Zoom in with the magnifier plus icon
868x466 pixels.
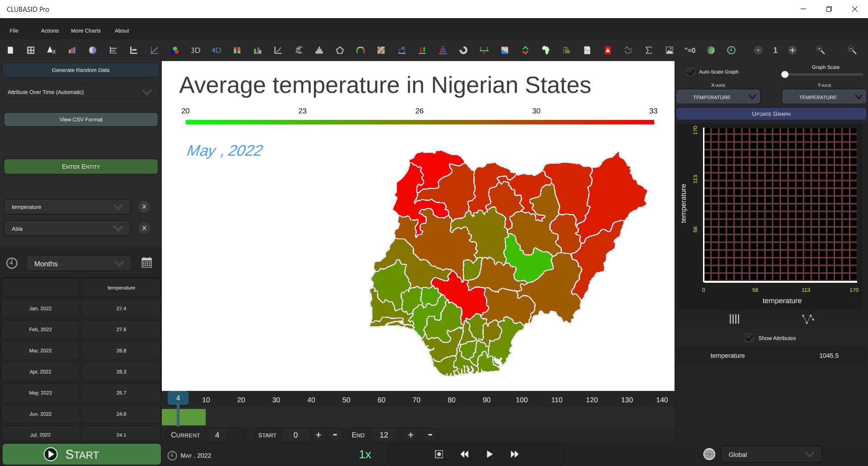click(x=820, y=50)
